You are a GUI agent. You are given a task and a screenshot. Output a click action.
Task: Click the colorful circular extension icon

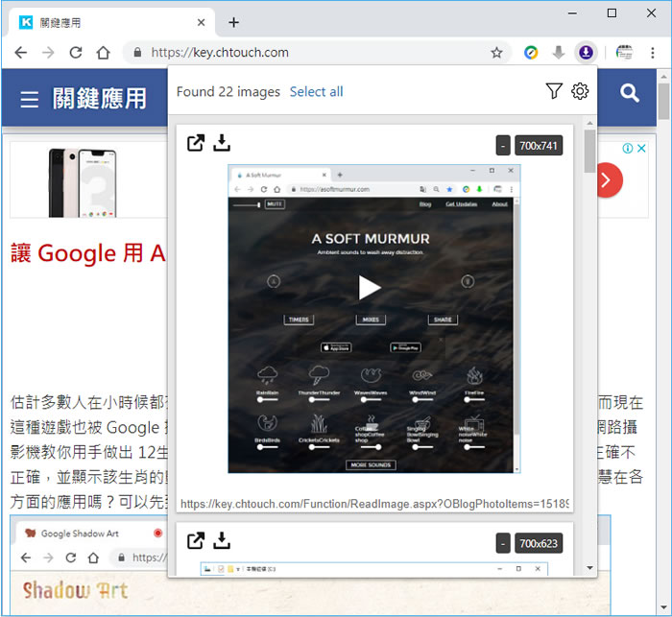[531, 53]
